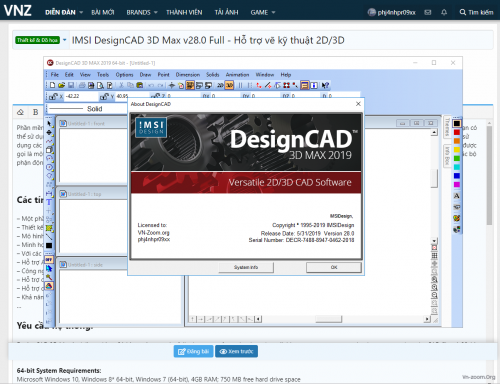The image size is (500, 384).
Task: Click the Tìm kiếm search field
Action: [476, 12]
